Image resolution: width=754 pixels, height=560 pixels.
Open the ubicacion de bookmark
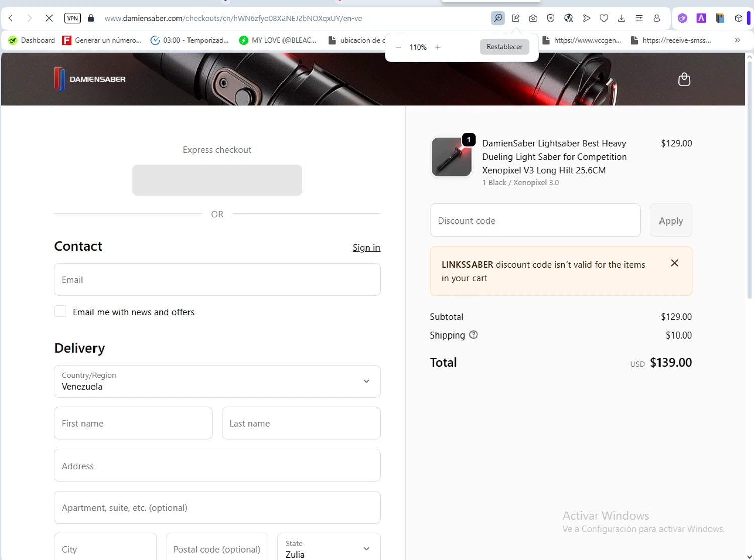point(356,40)
